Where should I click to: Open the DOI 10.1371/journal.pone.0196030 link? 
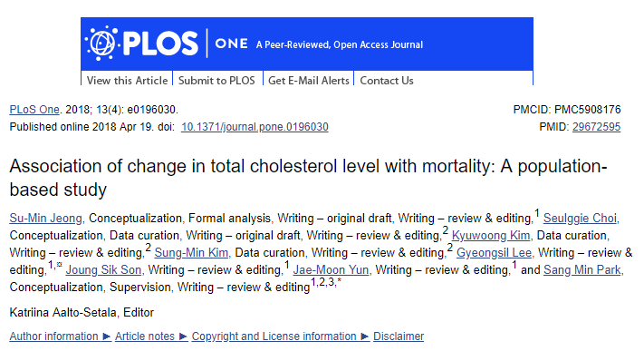[x=255, y=127]
